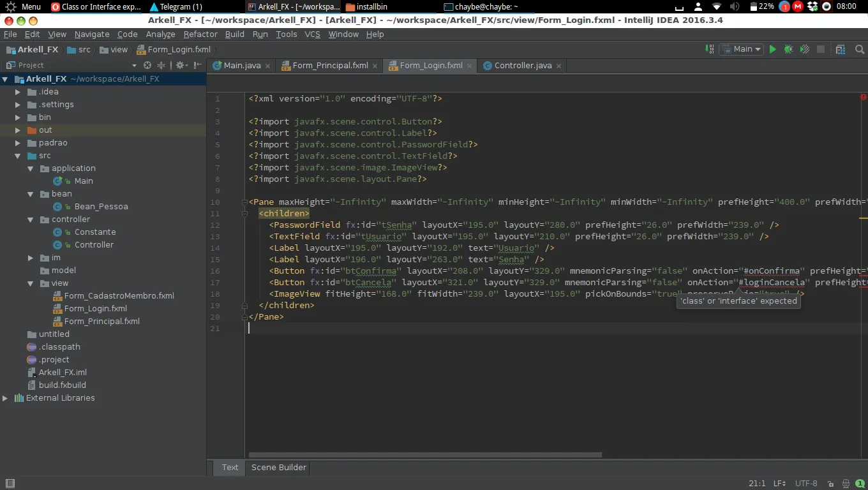Image resolution: width=868 pixels, height=490 pixels.
Task: Toggle tool window bars in bottom-left corner
Action: 10,484
